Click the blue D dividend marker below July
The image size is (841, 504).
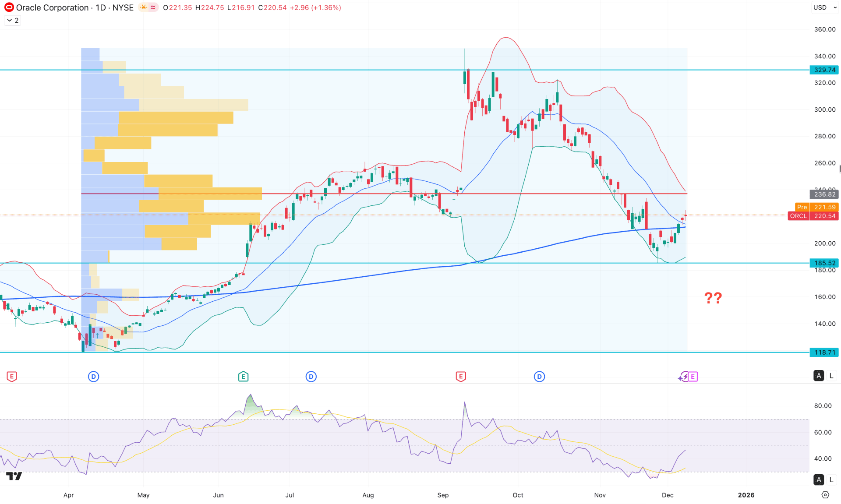[311, 376]
